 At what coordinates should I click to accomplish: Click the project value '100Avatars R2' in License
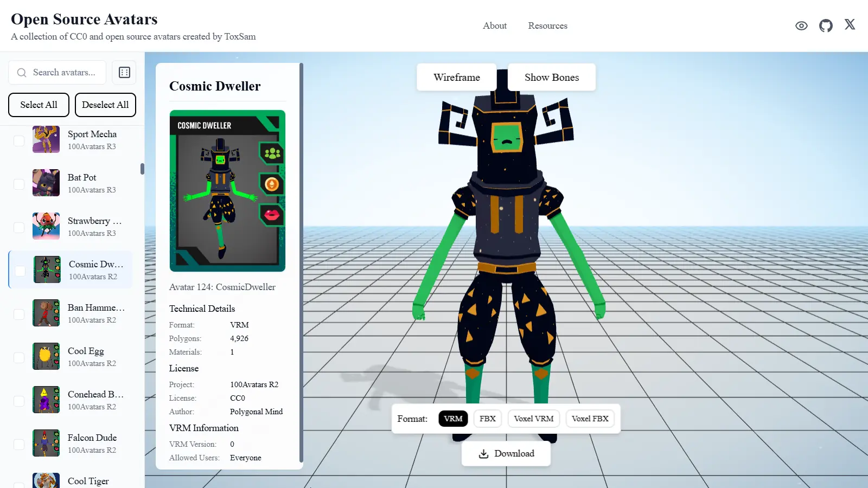[254, 384]
